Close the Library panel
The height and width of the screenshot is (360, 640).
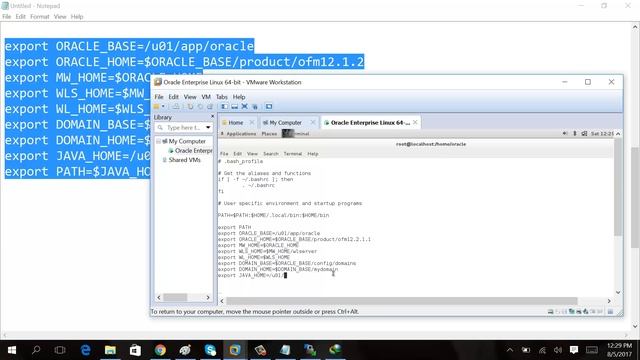click(x=212, y=117)
